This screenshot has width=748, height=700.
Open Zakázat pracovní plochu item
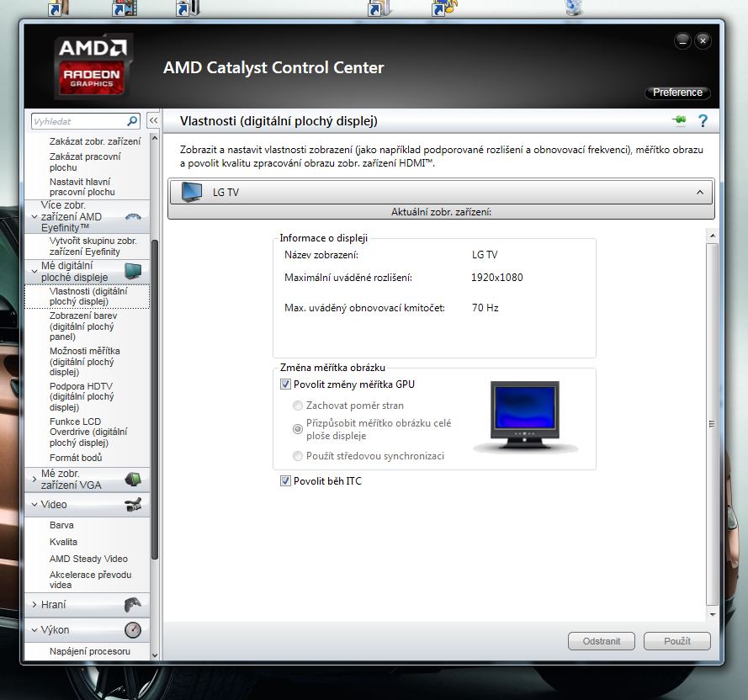[x=85, y=162]
